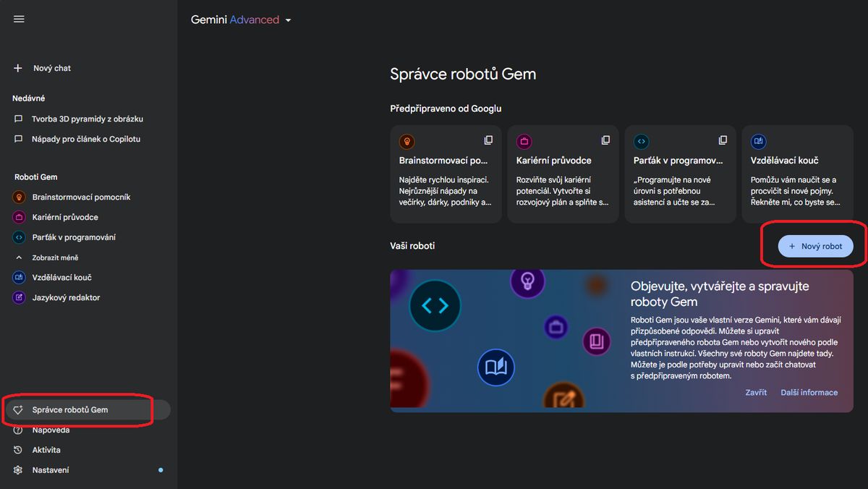Open Aktivita in the sidebar
The image size is (868, 489).
pos(46,450)
